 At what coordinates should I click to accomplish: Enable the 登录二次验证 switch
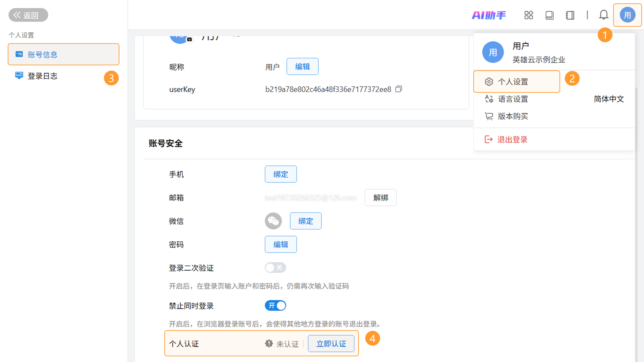tap(275, 268)
